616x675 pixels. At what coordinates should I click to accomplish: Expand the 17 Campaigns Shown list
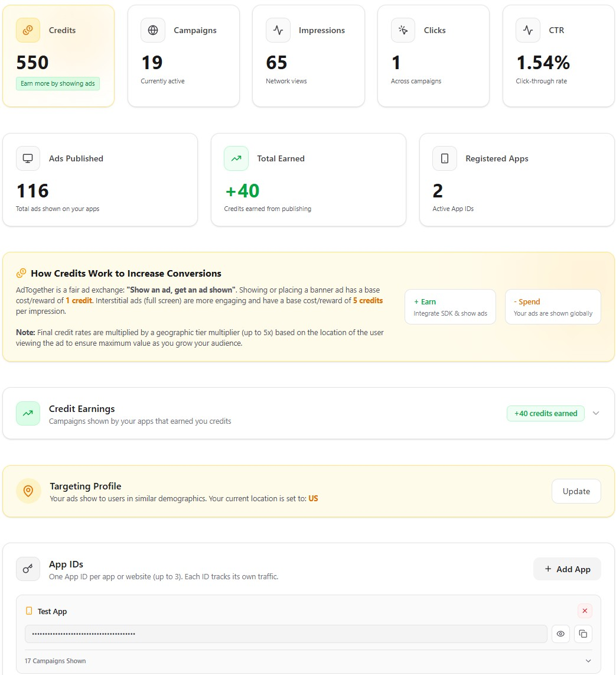tap(588, 661)
